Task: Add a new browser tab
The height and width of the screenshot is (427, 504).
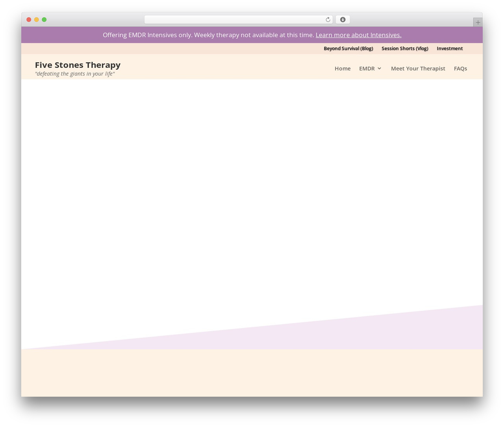Action: click(478, 22)
